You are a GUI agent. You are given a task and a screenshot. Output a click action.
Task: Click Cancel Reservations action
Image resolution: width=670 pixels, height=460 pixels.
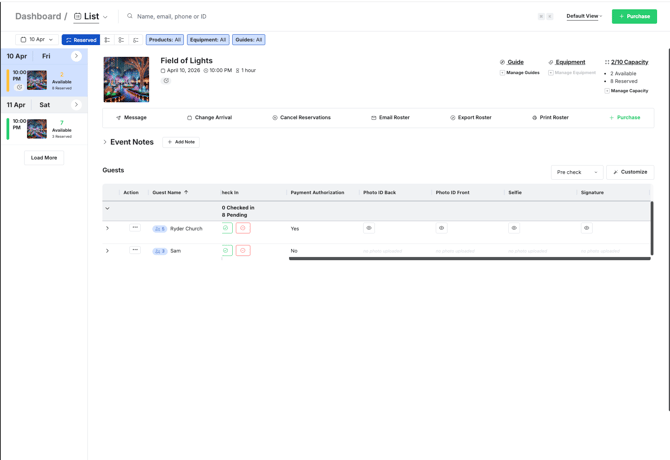coord(302,117)
